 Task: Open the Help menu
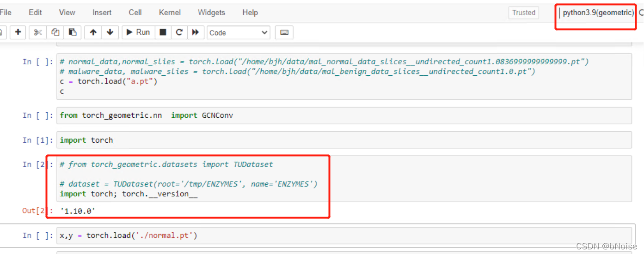pyautogui.click(x=250, y=12)
